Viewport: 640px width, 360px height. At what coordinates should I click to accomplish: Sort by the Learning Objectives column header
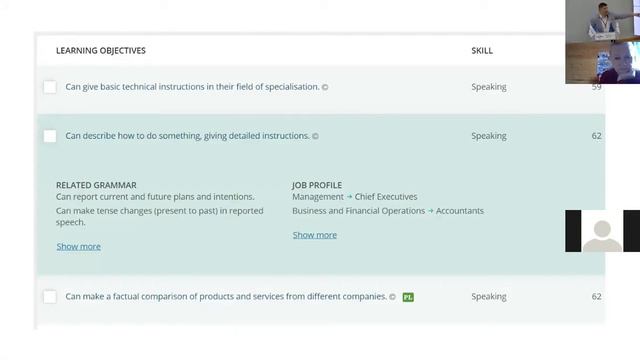click(101, 51)
